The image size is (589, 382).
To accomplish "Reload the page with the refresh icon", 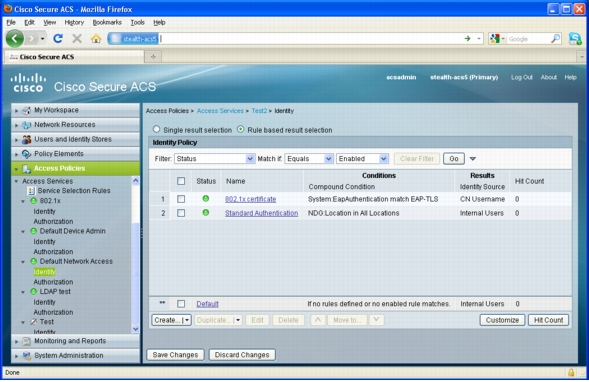I will point(58,38).
